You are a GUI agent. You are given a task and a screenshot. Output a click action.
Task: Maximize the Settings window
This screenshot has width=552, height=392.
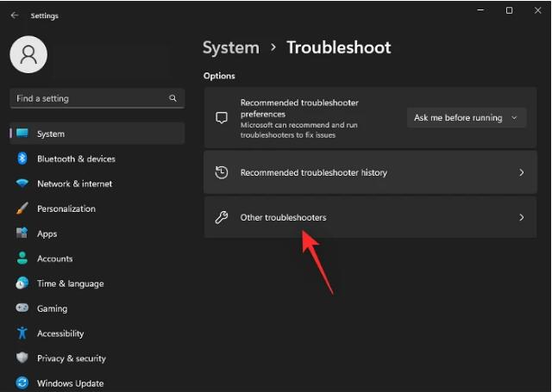[509, 10]
